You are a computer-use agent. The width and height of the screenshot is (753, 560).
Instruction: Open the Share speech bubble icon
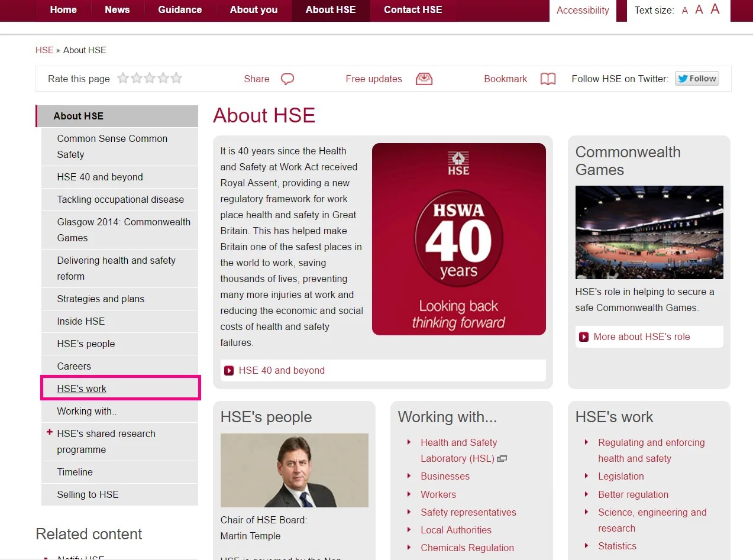pyautogui.click(x=287, y=78)
